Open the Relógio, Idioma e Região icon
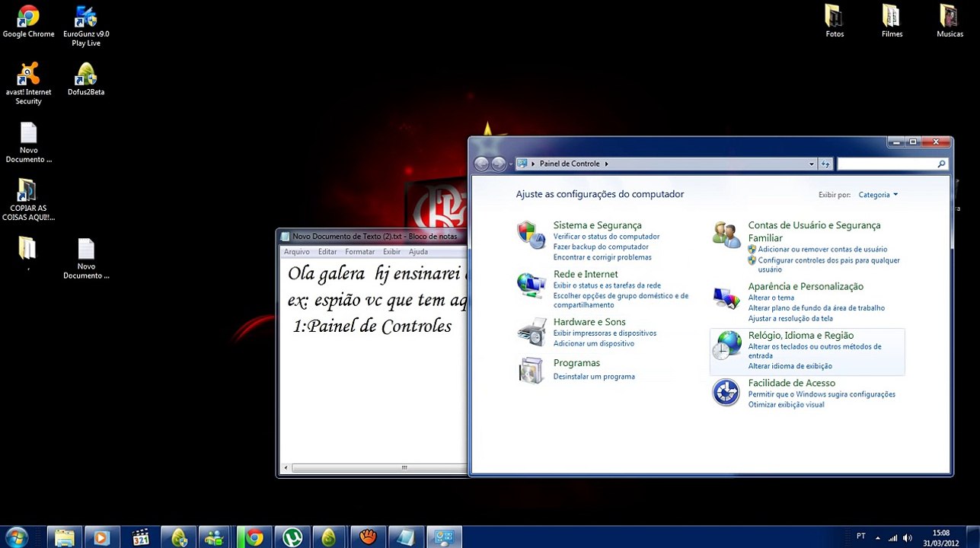This screenshot has width=980, height=548. [726, 346]
